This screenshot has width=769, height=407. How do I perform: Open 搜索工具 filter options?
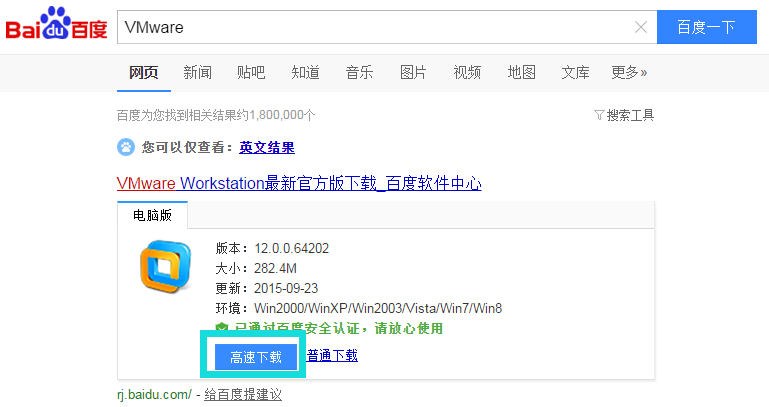point(624,115)
